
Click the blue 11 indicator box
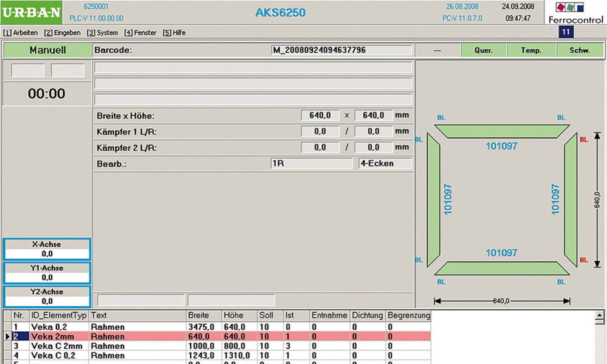565,32
